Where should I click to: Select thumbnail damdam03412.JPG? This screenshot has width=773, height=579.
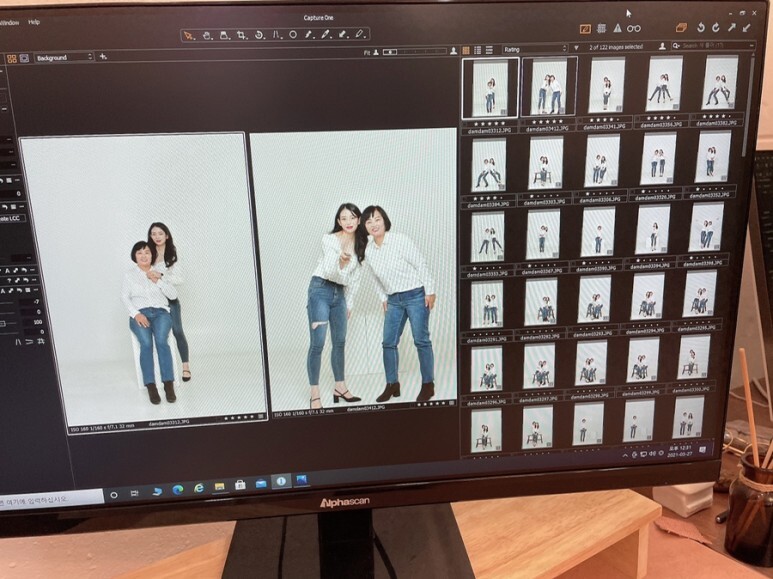(x=549, y=87)
